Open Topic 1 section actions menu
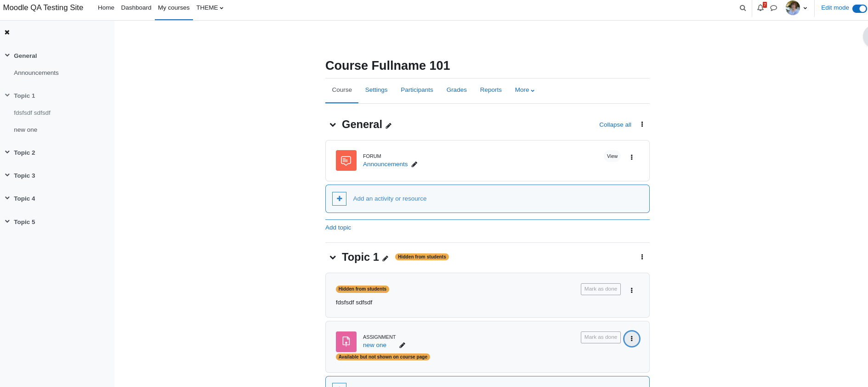 click(642, 257)
